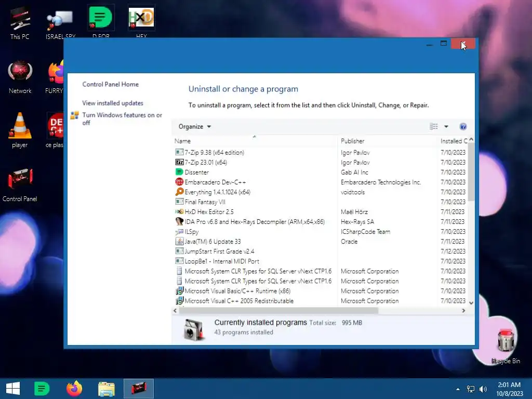532x399 pixels.
Task: Select the Dissenter program entry
Action: click(x=321, y=172)
